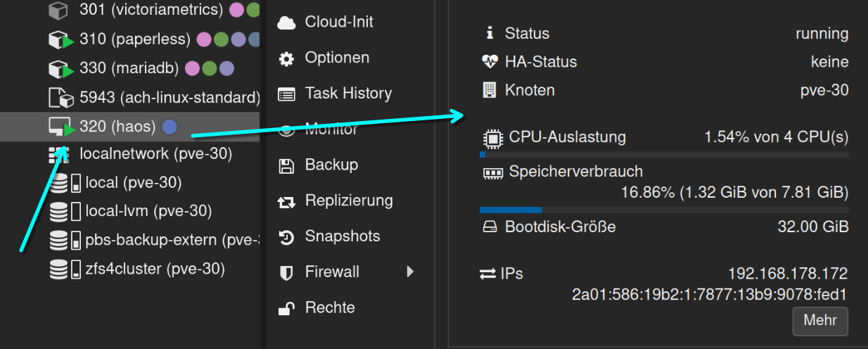Screen dimensions: 868x349
Task: Click the Cloud-Init cloud icon
Action: [x=286, y=23]
